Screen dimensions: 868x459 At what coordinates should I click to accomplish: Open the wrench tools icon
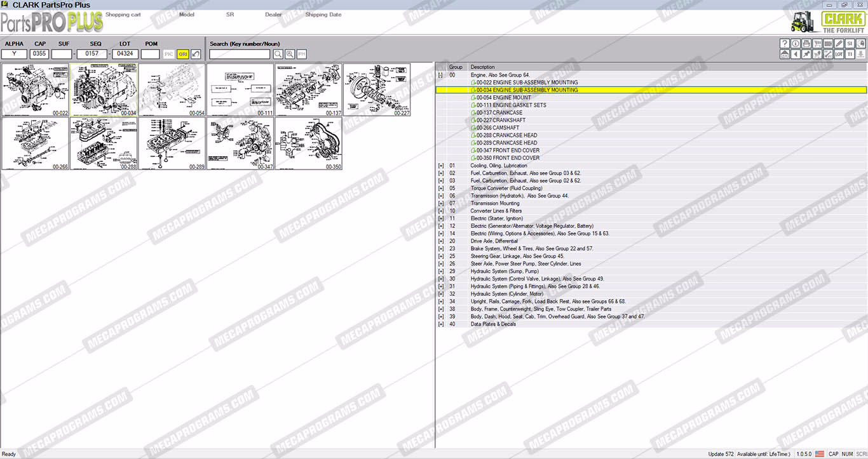click(828, 54)
